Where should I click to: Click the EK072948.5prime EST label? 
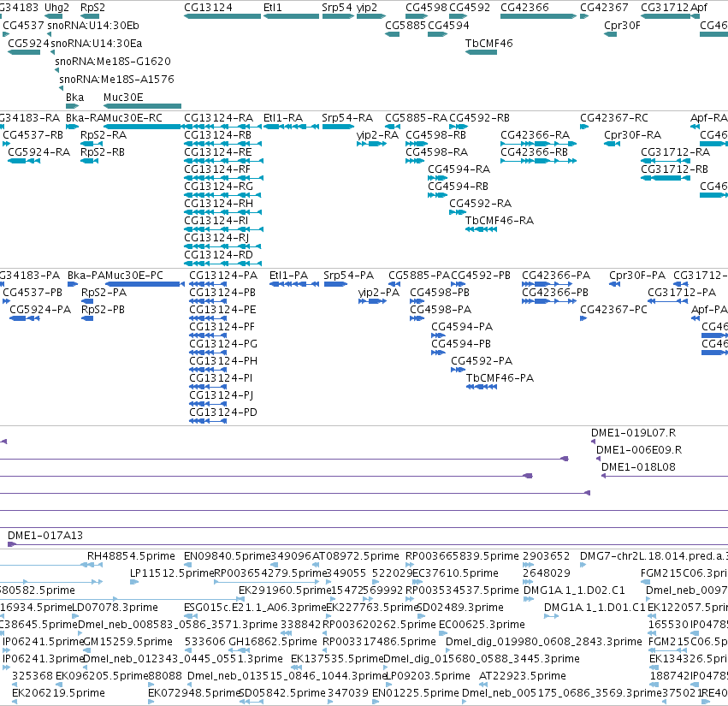click(x=193, y=693)
